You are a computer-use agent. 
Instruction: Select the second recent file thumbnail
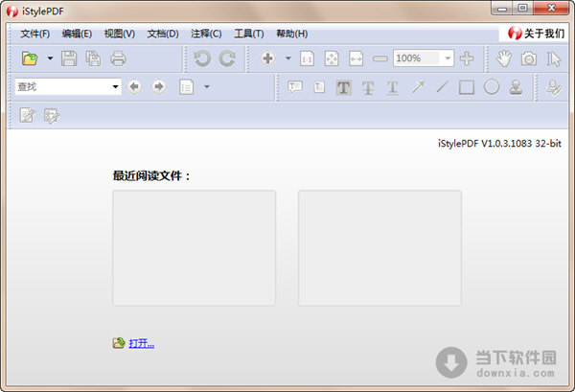pos(379,248)
